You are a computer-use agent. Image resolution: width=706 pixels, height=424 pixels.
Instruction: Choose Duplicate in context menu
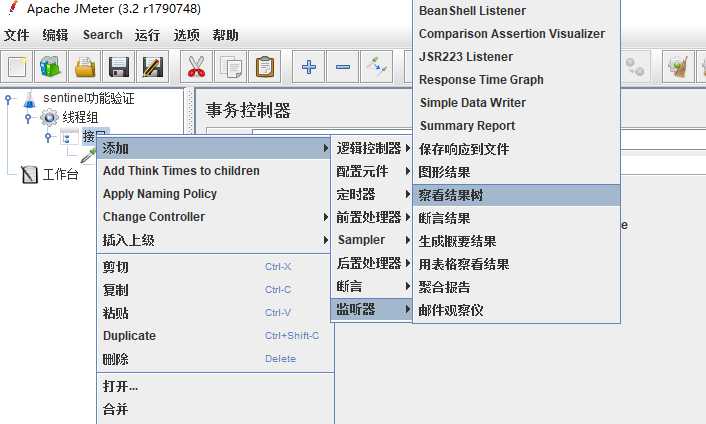(x=215, y=336)
